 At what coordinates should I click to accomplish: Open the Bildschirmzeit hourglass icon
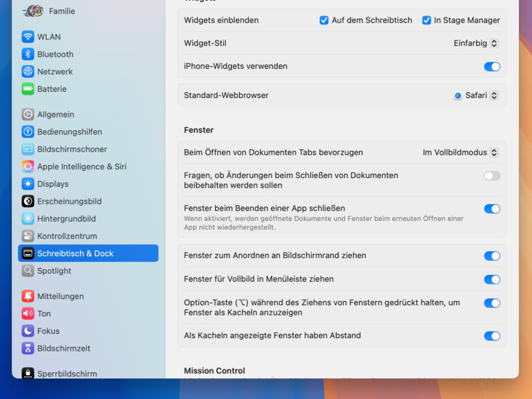coord(28,348)
